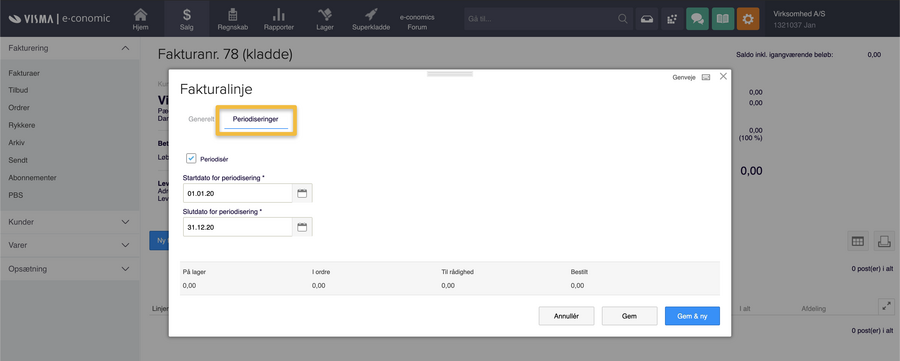The width and height of the screenshot is (900, 361).
Task: Open Sendt in the sidebar
Action: [x=18, y=160]
